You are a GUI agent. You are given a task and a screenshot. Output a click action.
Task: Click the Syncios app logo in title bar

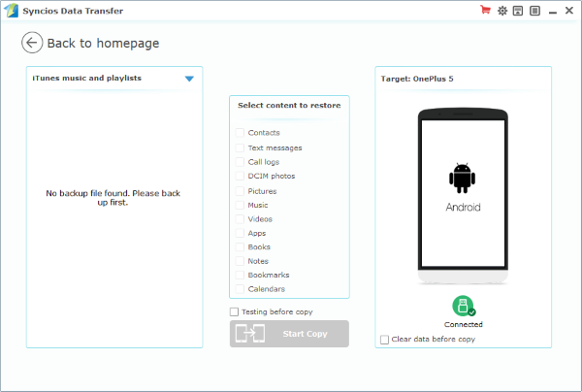point(10,10)
